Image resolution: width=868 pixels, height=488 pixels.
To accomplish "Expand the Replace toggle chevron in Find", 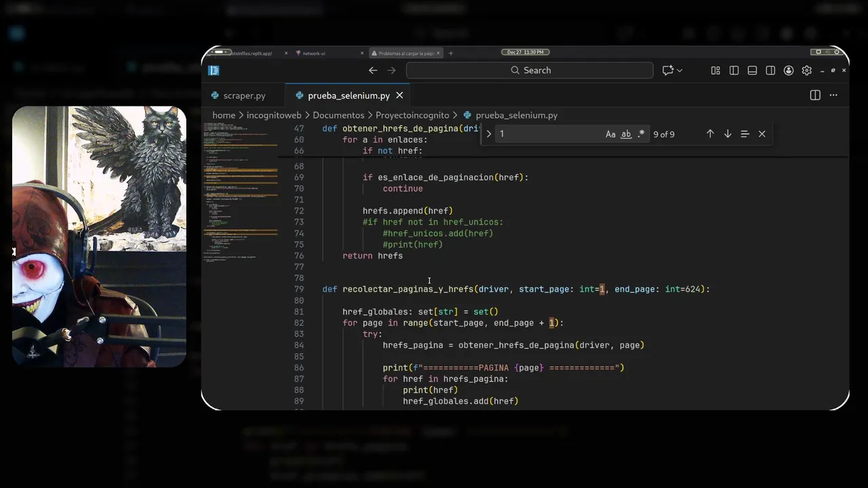I will tap(488, 134).
